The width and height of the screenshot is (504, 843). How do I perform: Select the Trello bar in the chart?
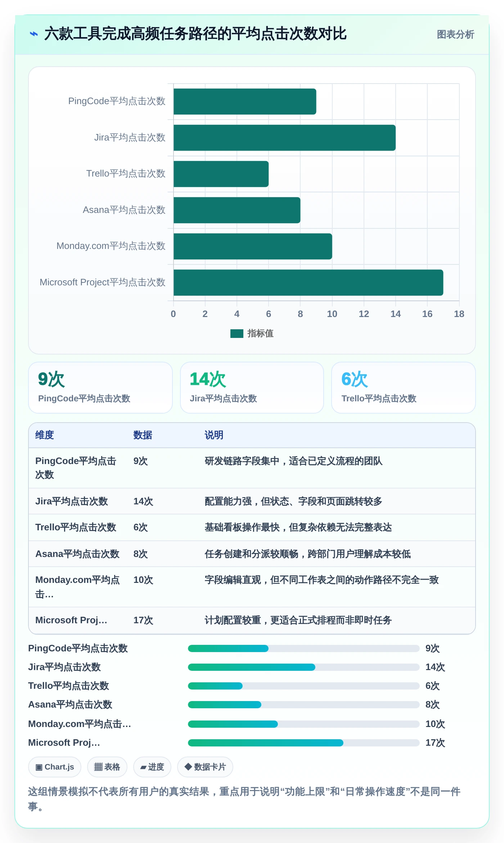click(x=221, y=174)
